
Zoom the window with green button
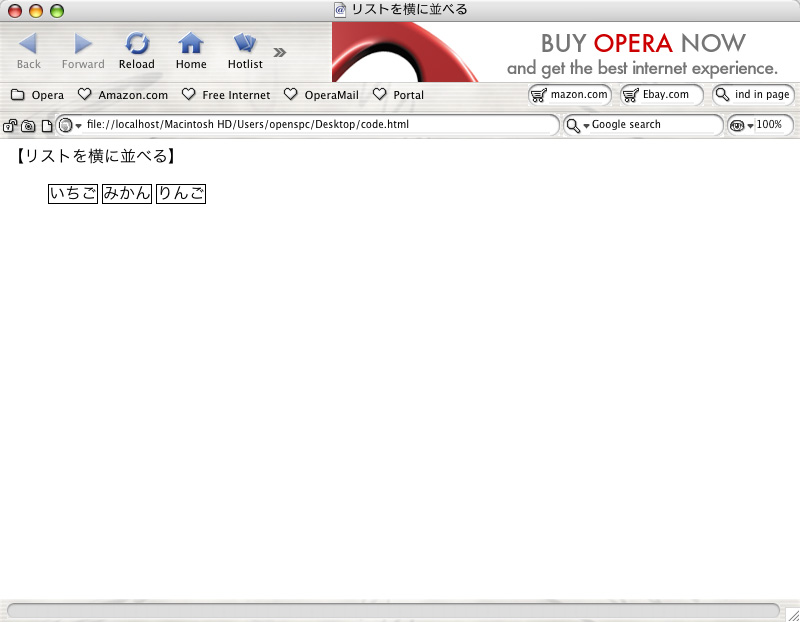point(57,11)
